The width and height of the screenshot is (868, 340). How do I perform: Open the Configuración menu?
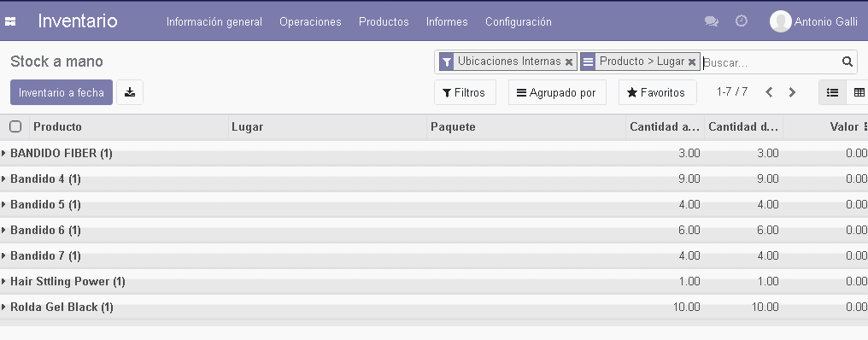518,21
